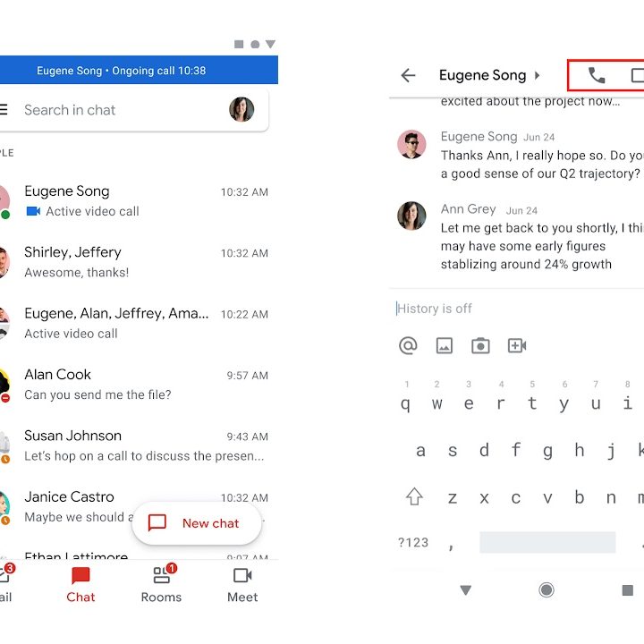This screenshot has height=644, width=644.
Task: Open the hamburger menu beside Search in chat
Action: coord(4,109)
